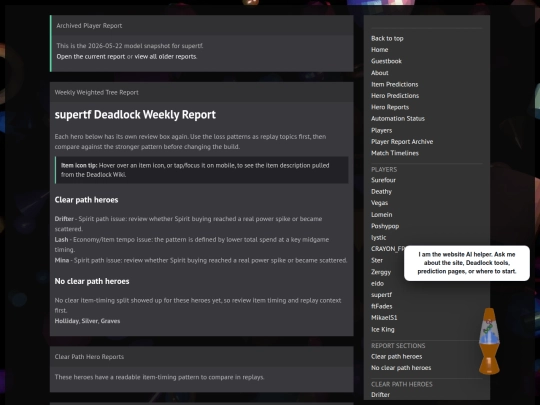View Automation Status page
This screenshot has height=405, width=540.
click(398, 119)
